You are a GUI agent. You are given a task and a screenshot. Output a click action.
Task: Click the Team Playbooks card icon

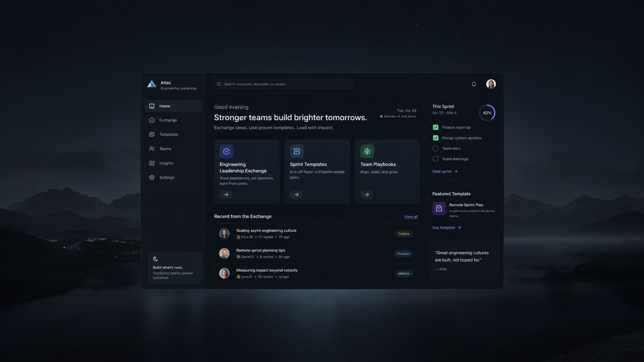[x=367, y=151]
